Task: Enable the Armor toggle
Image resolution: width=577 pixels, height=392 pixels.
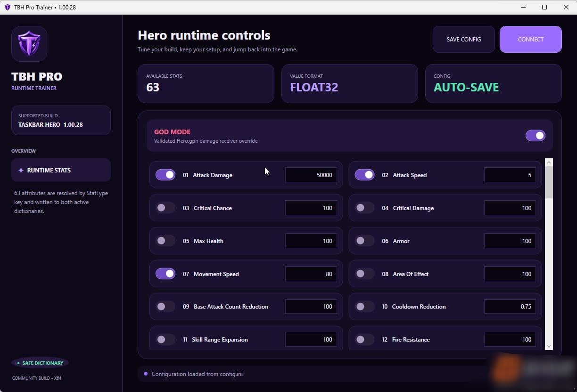Action: click(x=364, y=241)
